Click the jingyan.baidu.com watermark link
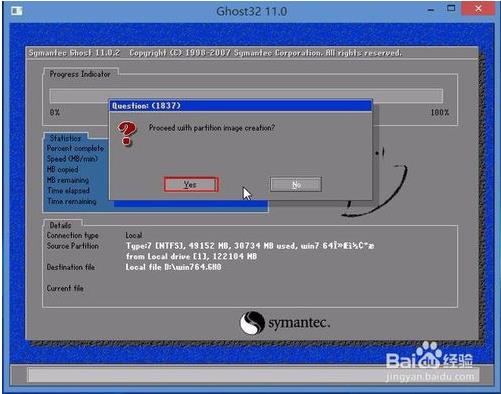Image resolution: width=501 pixels, height=394 pixels. (x=430, y=377)
